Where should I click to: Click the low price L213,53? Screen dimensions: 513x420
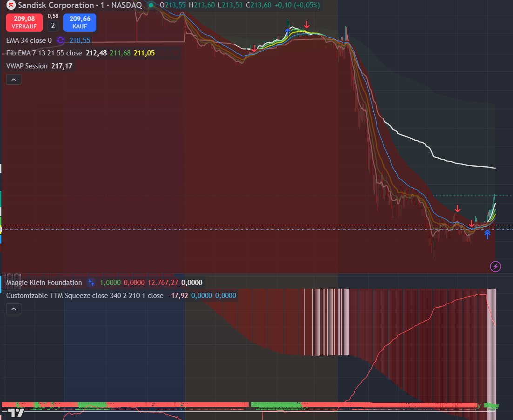tap(230, 5)
